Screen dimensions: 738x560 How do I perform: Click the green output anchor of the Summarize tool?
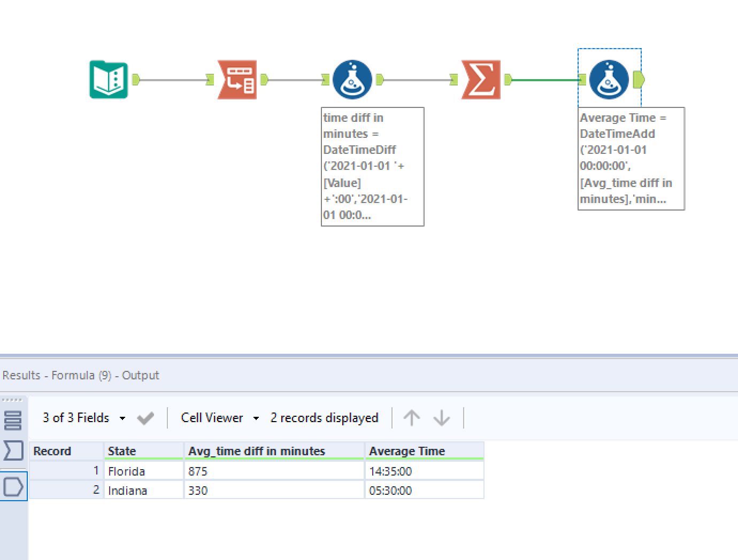coord(506,80)
